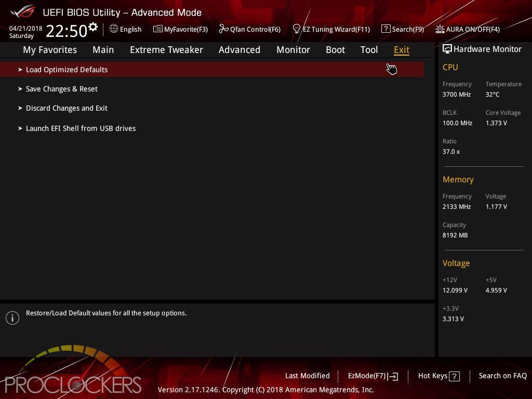Expand Save Changes & Reset arrow

pos(20,89)
